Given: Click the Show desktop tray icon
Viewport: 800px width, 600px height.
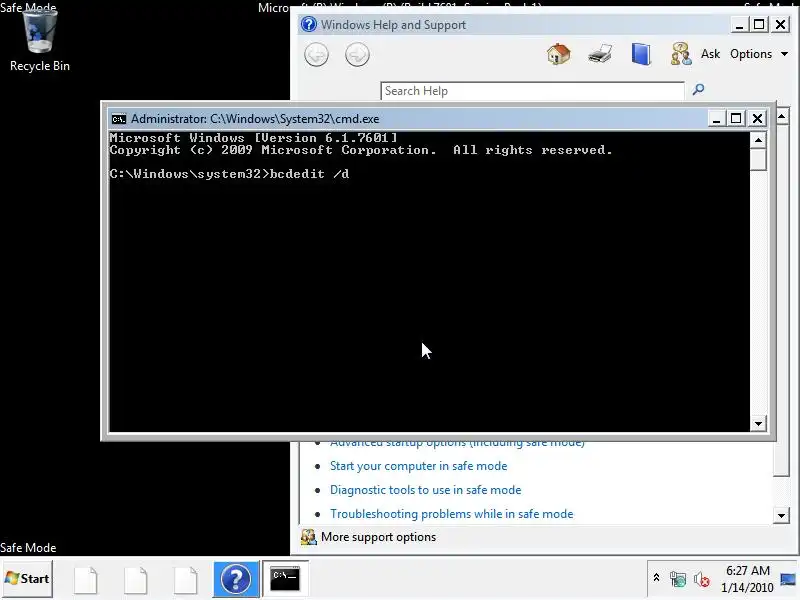Looking at the screenshot, I should tap(788, 579).
